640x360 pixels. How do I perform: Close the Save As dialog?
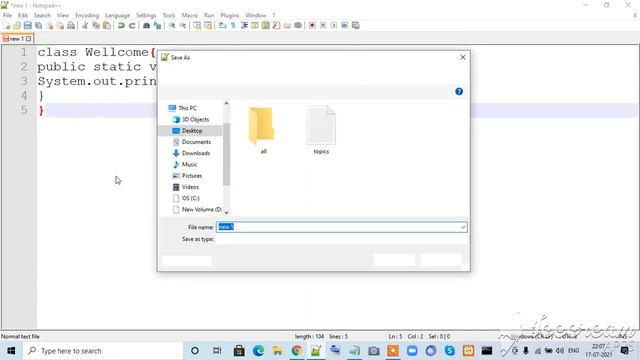coord(463,57)
